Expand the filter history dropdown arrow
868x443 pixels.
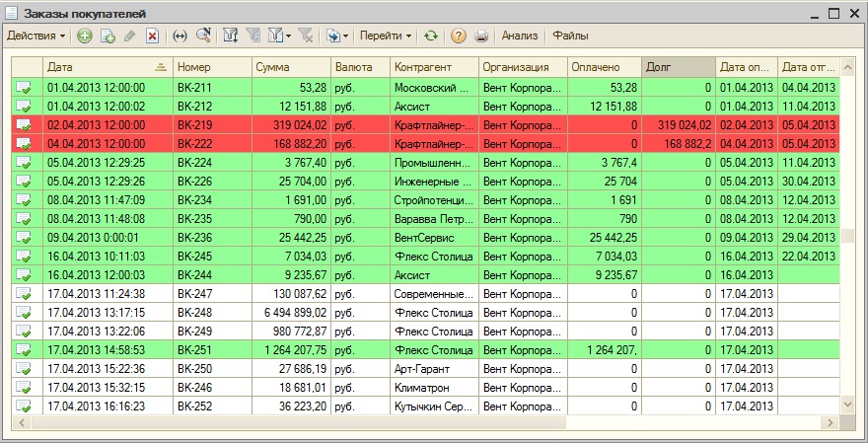[x=288, y=37]
